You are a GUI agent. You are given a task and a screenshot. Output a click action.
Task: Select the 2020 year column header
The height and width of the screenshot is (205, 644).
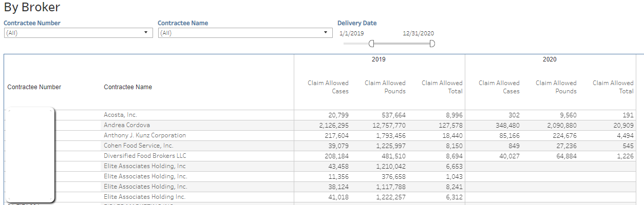pyautogui.click(x=550, y=59)
